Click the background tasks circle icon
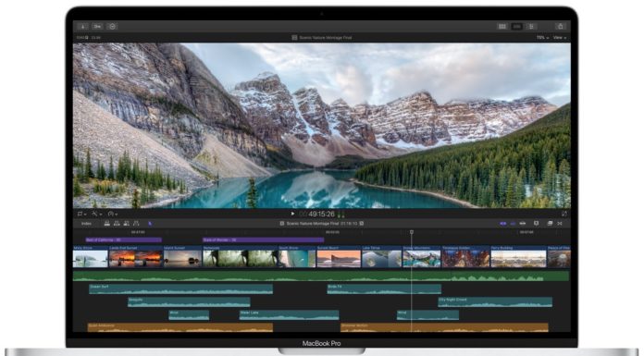The height and width of the screenshot is (356, 644). tap(112, 26)
